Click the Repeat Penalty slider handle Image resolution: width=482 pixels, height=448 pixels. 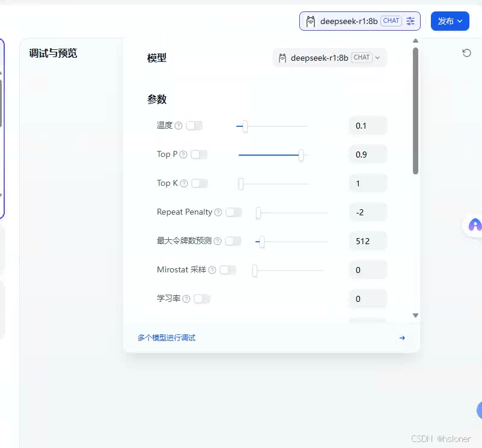(258, 213)
